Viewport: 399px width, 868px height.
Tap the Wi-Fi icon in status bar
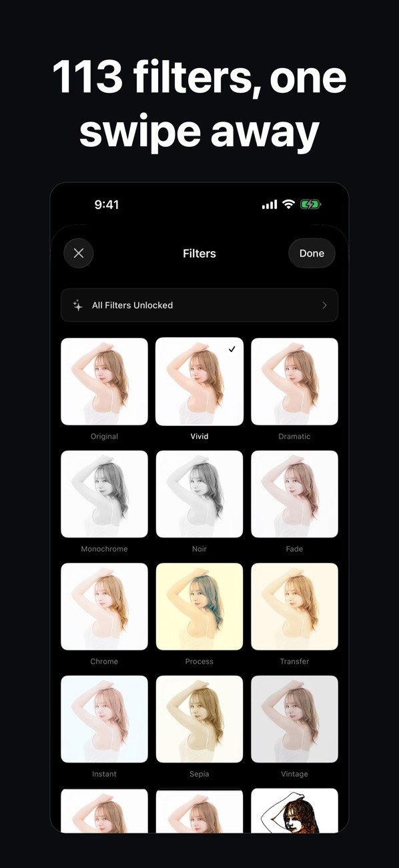coord(289,204)
